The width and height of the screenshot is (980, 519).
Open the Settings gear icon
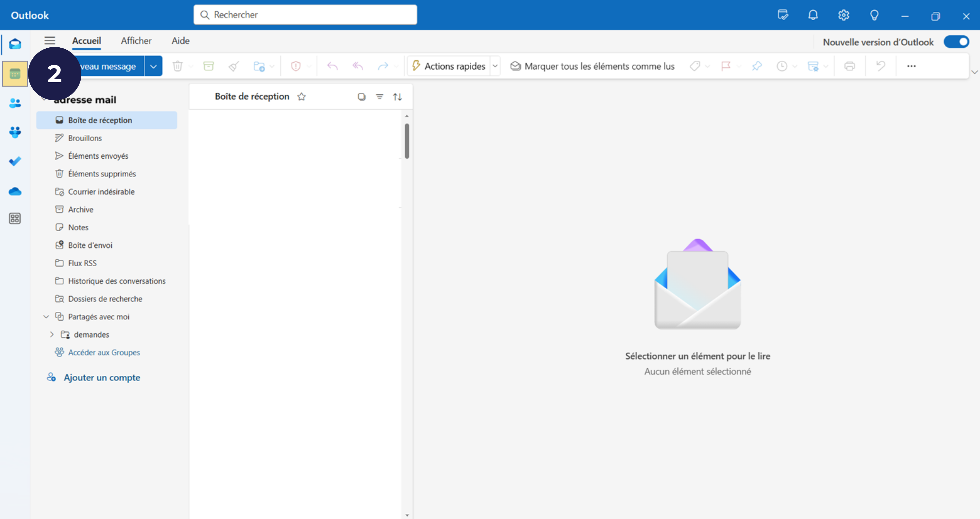pos(843,15)
